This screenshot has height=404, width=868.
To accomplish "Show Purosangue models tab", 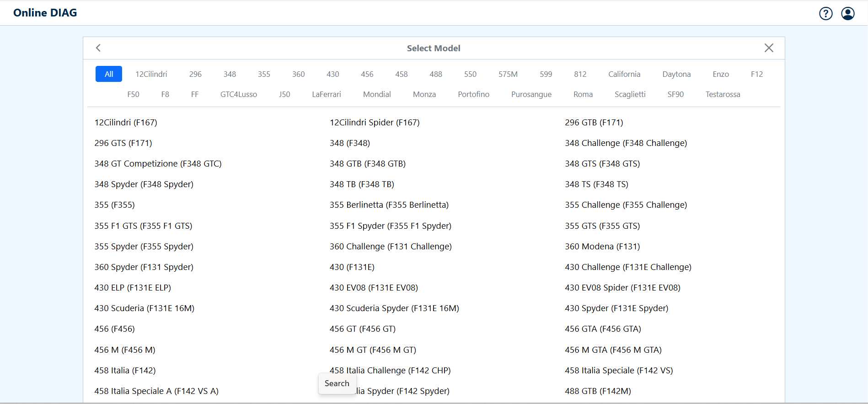I will pos(531,94).
